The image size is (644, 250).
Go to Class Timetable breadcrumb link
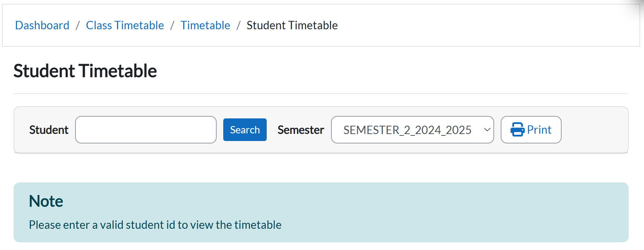[x=125, y=25]
